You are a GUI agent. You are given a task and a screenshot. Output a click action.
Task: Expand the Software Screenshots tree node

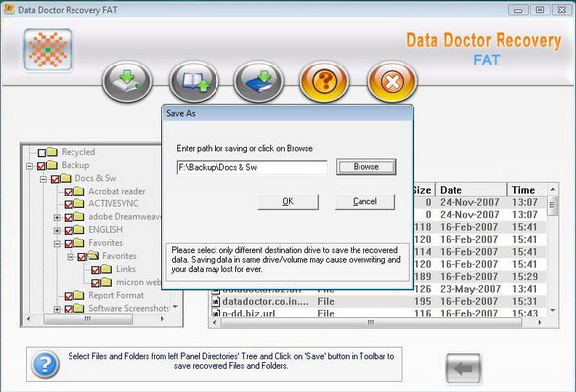click(x=57, y=309)
